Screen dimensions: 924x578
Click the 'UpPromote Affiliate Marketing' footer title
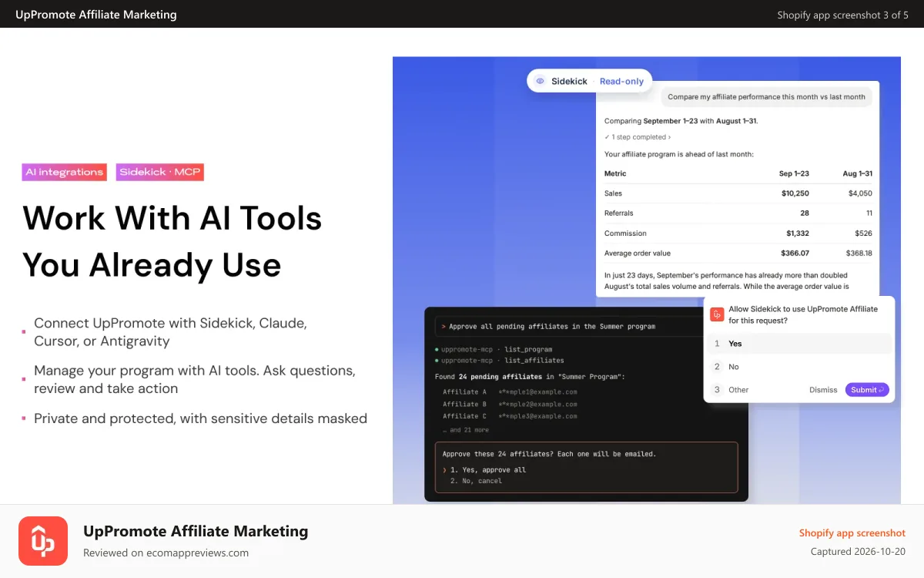[196, 531]
